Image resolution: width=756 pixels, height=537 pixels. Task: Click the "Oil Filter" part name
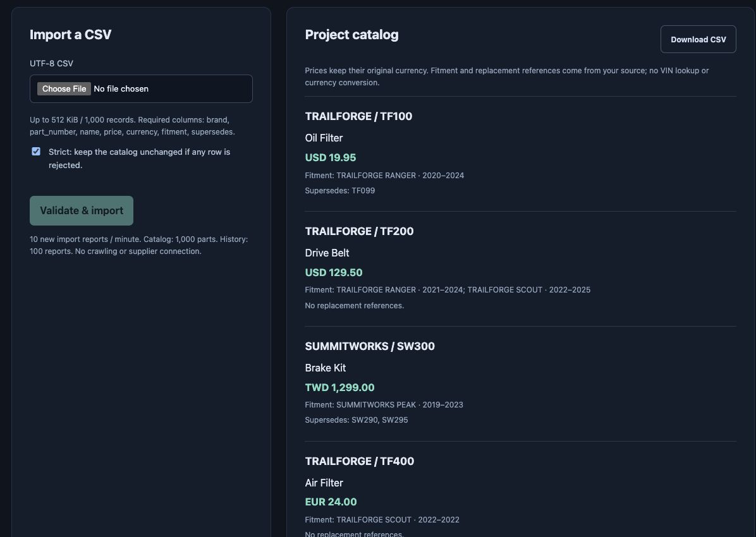tap(324, 138)
